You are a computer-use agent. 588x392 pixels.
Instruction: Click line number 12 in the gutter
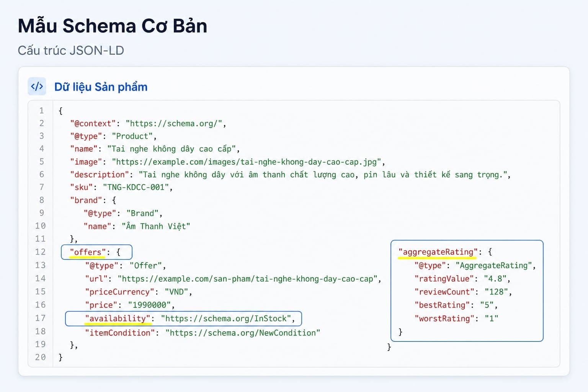click(x=40, y=252)
